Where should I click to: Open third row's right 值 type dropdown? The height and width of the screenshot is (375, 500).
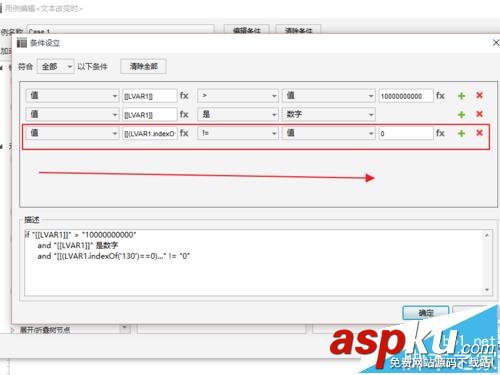click(329, 133)
